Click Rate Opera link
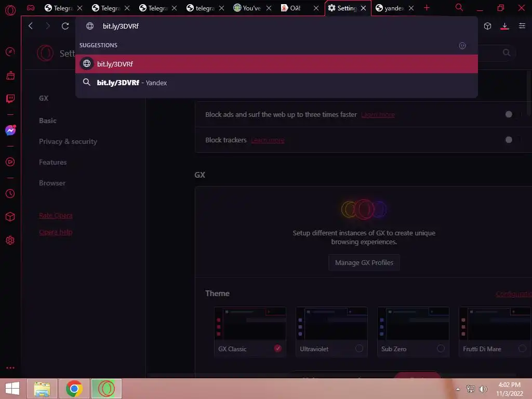The width and height of the screenshot is (532, 399). pos(56,216)
